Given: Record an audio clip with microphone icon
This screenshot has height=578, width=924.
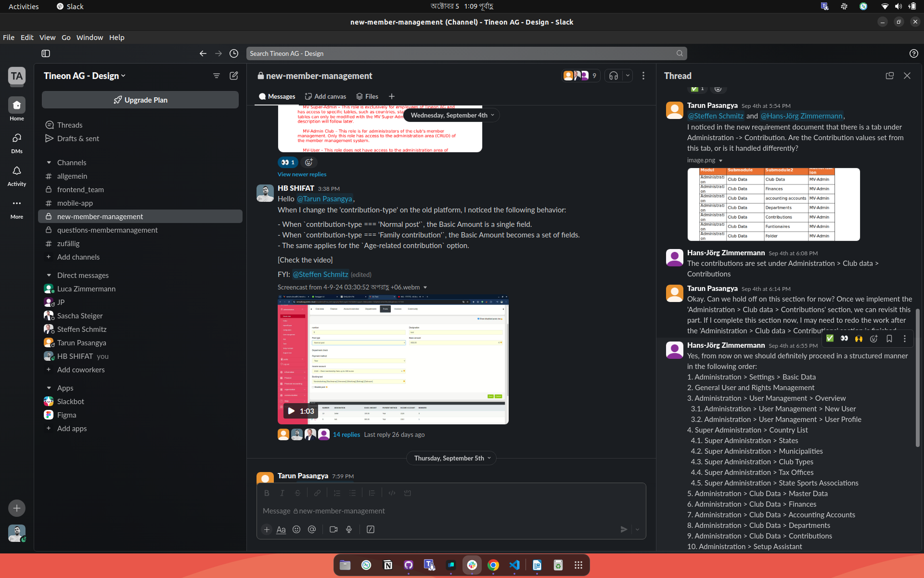Looking at the screenshot, I should (349, 529).
